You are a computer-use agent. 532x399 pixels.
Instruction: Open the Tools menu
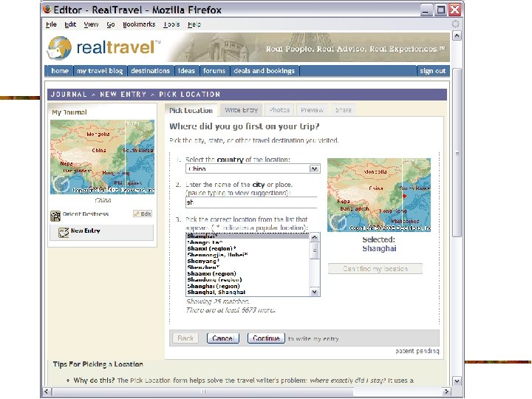tap(171, 24)
